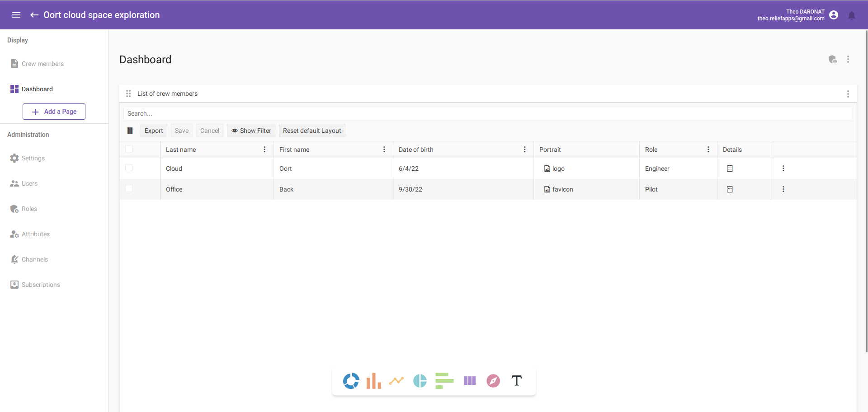This screenshot has height=412, width=868.
Task: Open the user account avatar icon
Action: coord(834,15)
